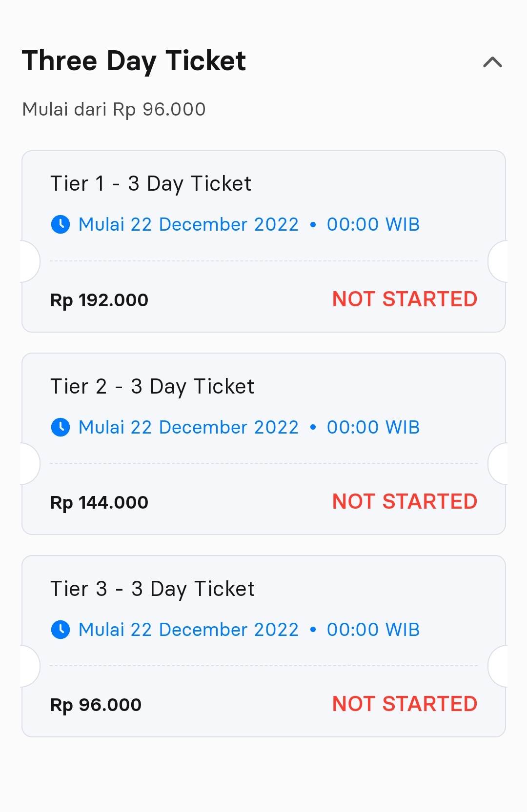Tap the 00:00 WIB time on Tier 1

(373, 225)
